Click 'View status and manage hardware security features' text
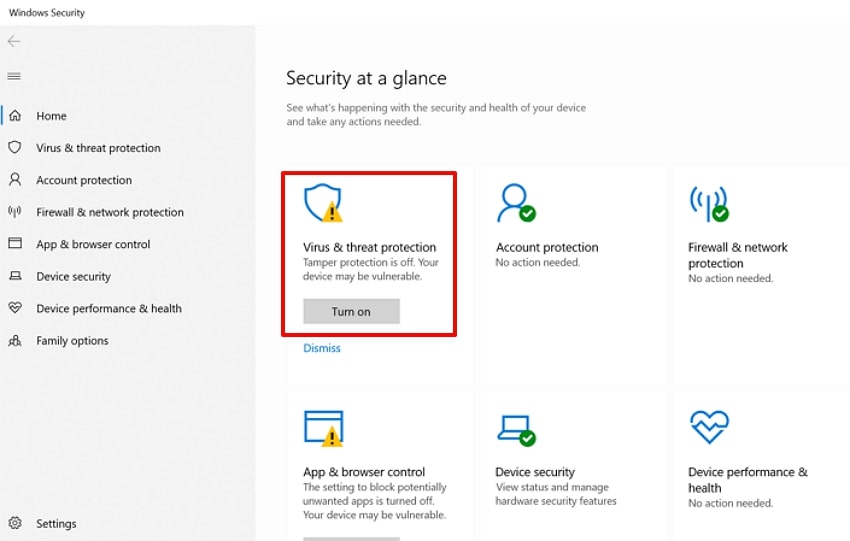Screen dimensions: 850x541 click(x=556, y=494)
